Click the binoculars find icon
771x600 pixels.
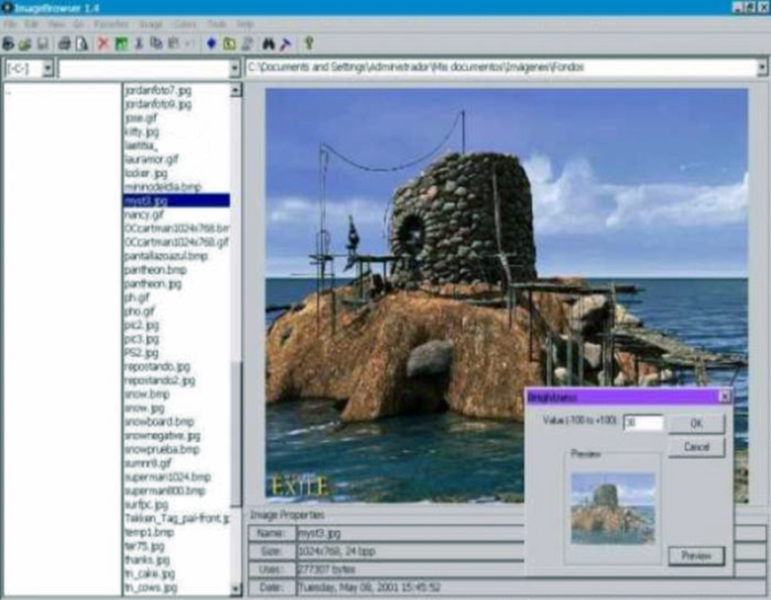268,44
